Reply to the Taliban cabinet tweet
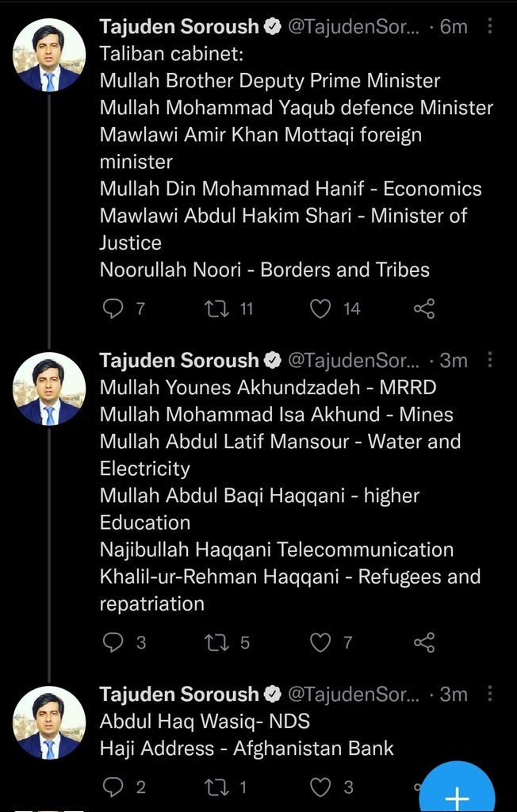The image size is (517, 812). click(x=113, y=308)
